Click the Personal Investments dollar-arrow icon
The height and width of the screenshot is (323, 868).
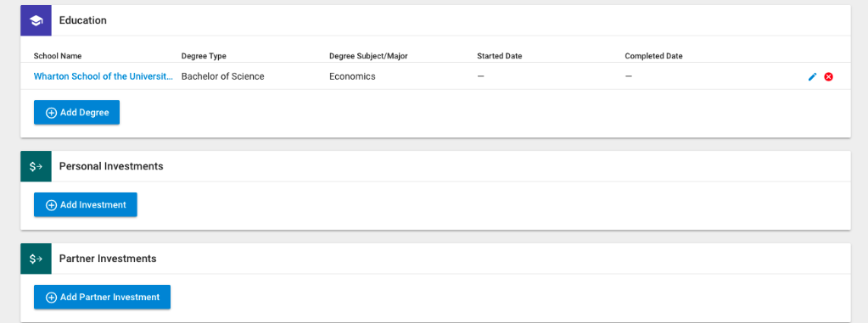click(x=36, y=166)
